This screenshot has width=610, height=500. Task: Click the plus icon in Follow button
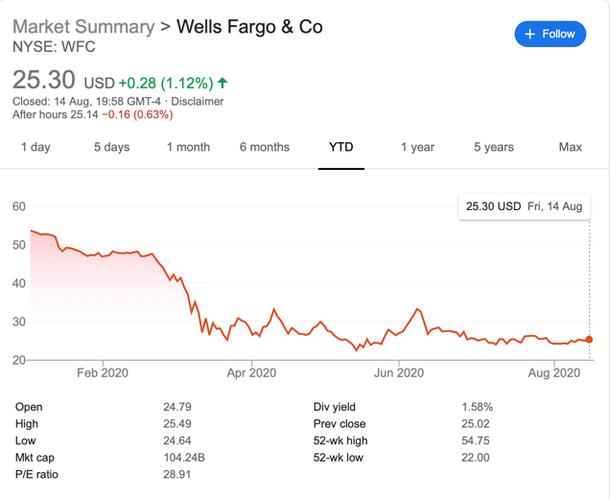529,34
